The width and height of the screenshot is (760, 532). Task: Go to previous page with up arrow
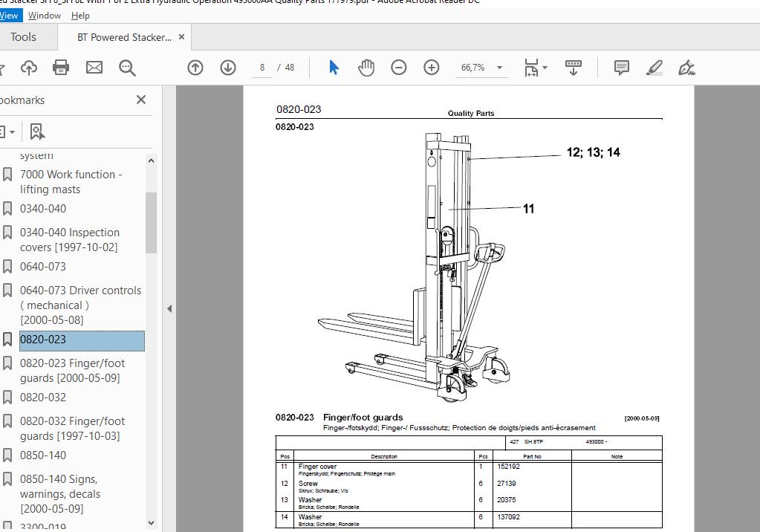point(195,68)
